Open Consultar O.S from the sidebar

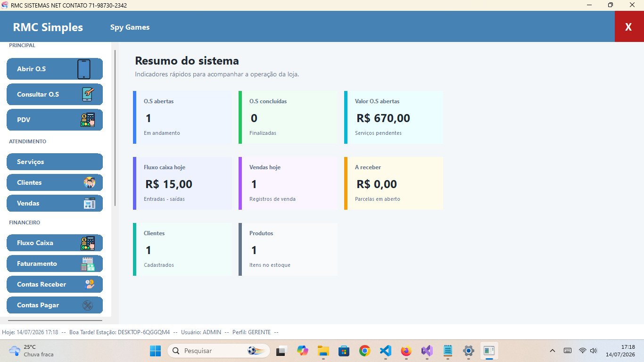coord(55,94)
